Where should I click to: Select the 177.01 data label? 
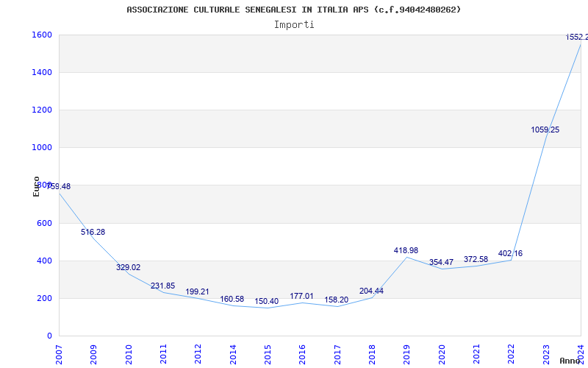pos(301,297)
